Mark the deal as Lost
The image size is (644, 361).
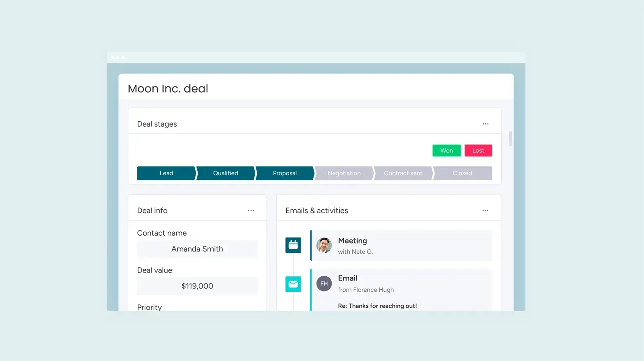pyautogui.click(x=478, y=151)
